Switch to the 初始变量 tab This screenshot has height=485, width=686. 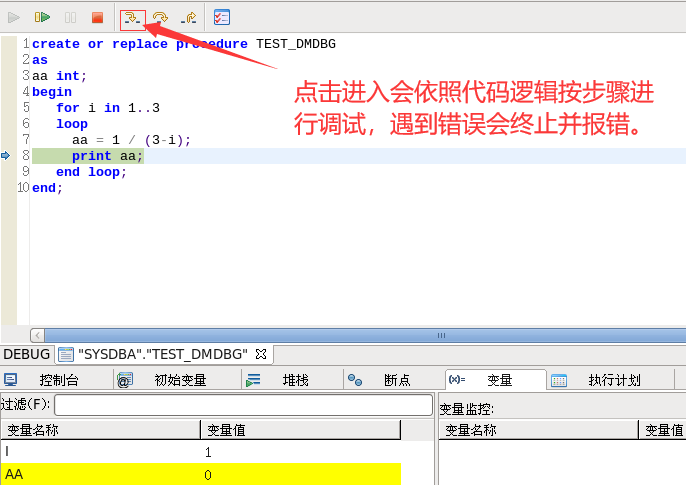pos(180,380)
